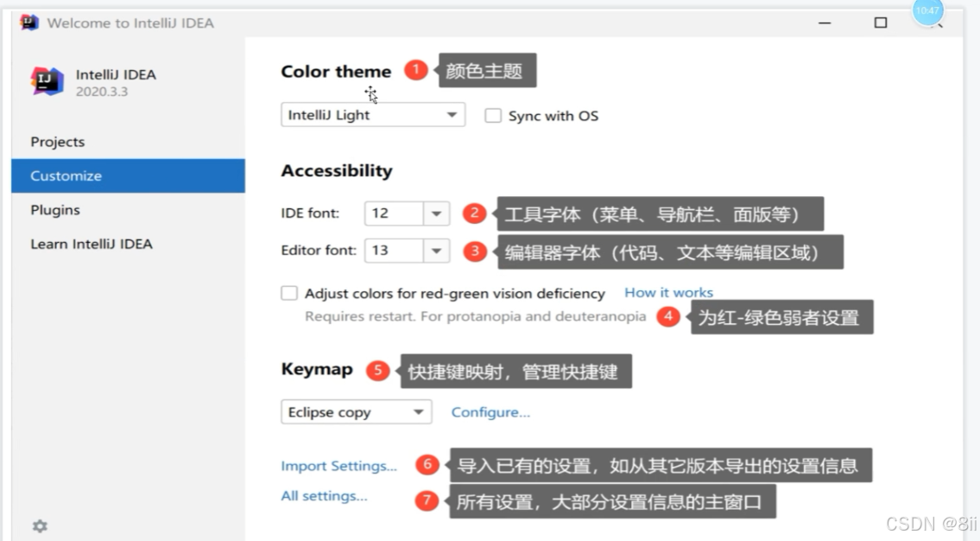
Task: Click the Editor font value field showing 13
Action: click(x=395, y=251)
